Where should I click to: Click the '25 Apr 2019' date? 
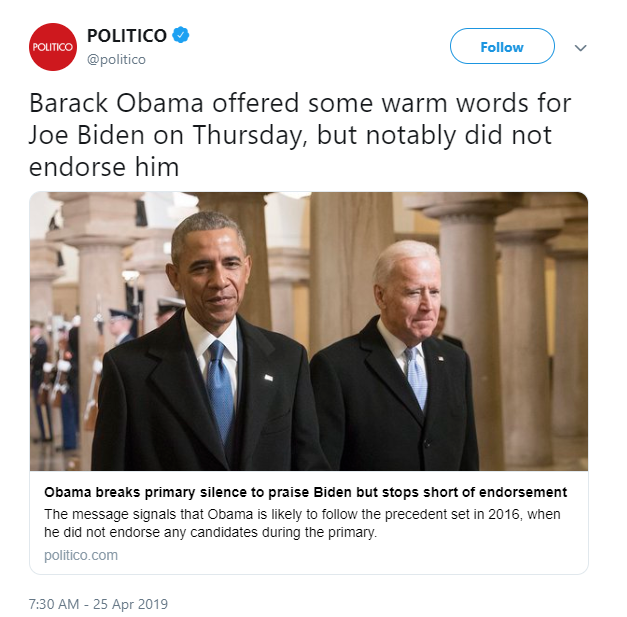tap(130, 604)
